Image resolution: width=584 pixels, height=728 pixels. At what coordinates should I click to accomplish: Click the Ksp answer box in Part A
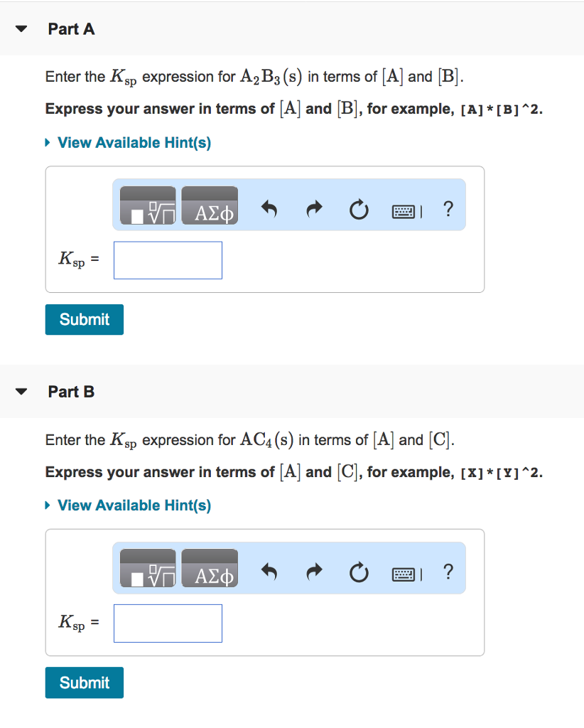point(168,259)
